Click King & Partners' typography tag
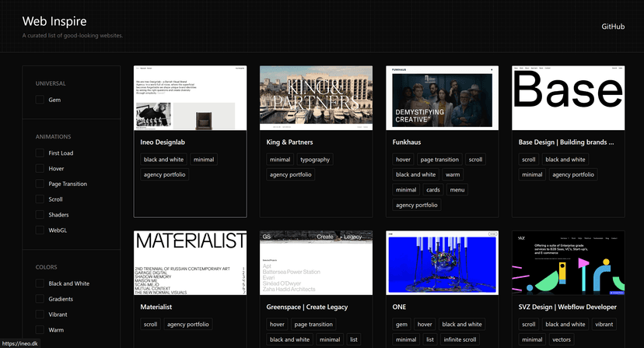This screenshot has width=644, height=348. pyautogui.click(x=315, y=159)
